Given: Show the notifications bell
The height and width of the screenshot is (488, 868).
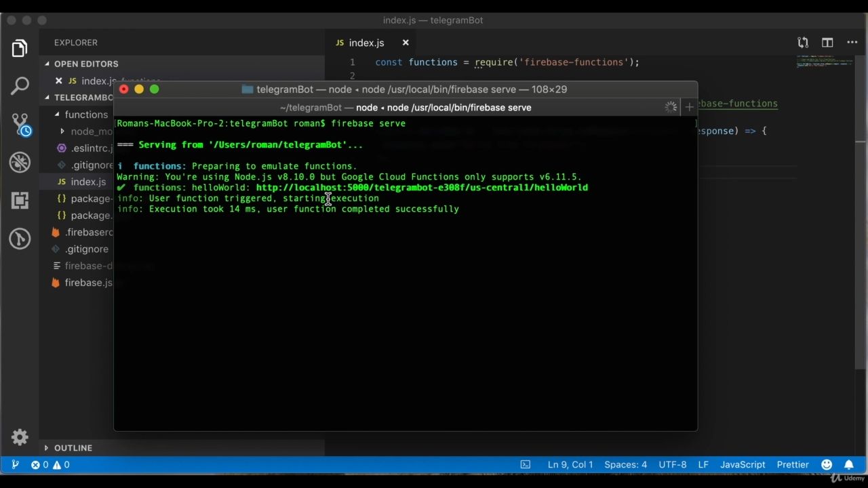Looking at the screenshot, I should point(848,464).
